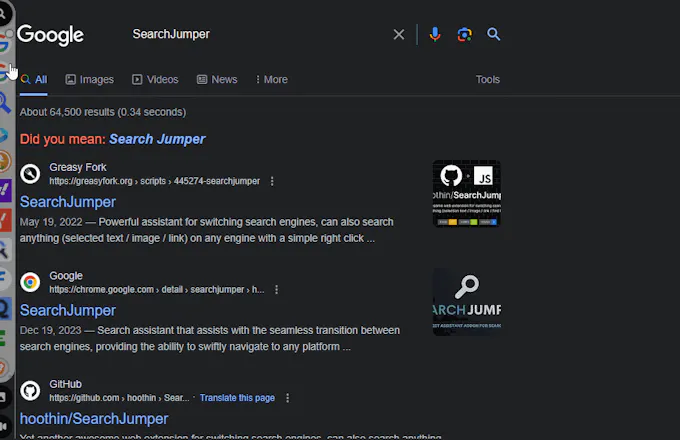The height and width of the screenshot is (440, 680).
Task: Click the Chrome favicon beside the Google result
Action: pyautogui.click(x=30, y=282)
